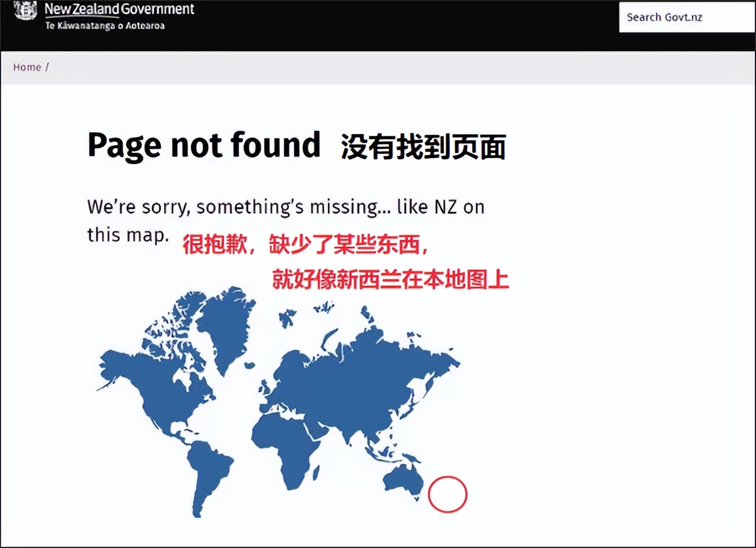Click the Search Govt.nz input field

pos(686,17)
